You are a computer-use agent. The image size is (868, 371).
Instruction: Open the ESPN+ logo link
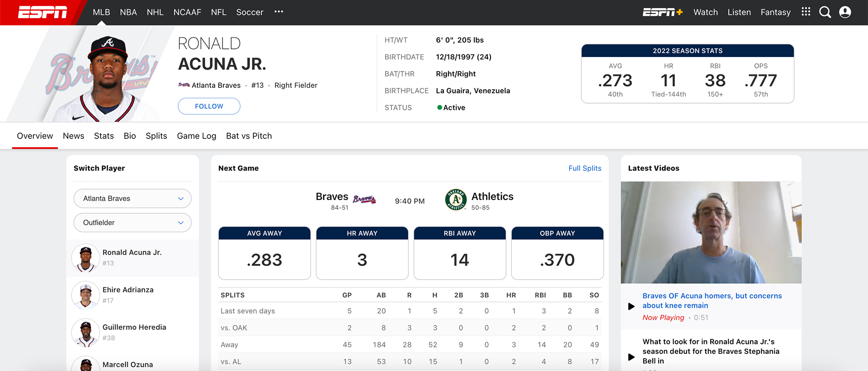662,12
